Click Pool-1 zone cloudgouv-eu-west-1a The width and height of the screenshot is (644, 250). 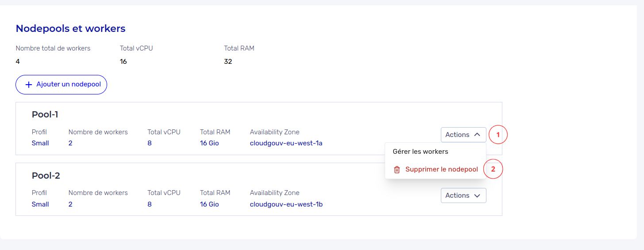pos(286,143)
